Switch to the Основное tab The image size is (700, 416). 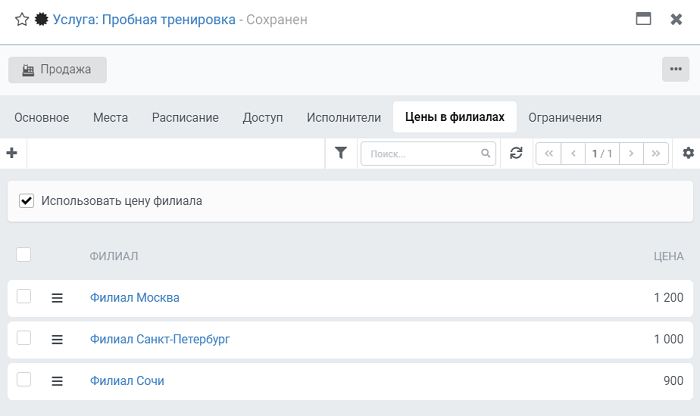(42, 117)
